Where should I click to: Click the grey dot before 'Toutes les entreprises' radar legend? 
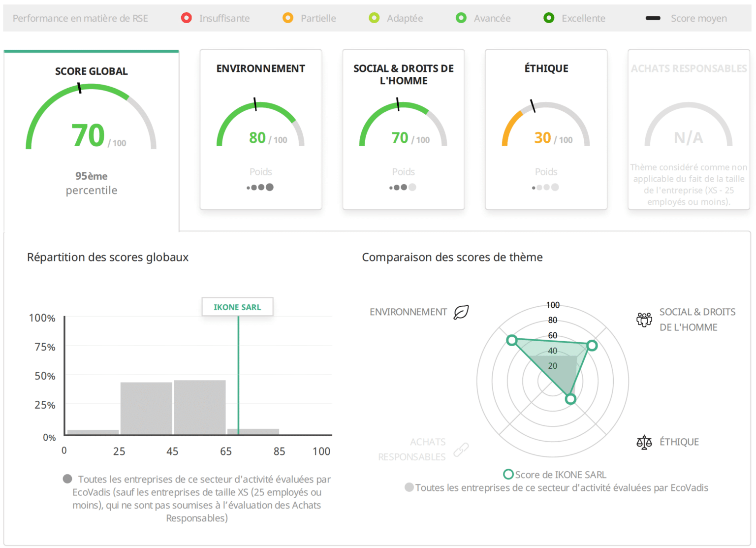(409, 487)
